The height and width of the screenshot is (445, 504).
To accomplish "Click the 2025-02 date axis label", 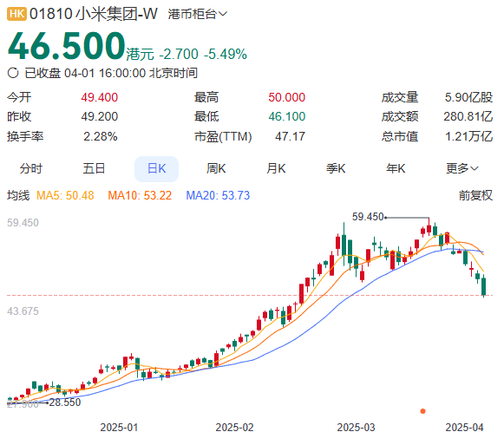I will (234, 428).
